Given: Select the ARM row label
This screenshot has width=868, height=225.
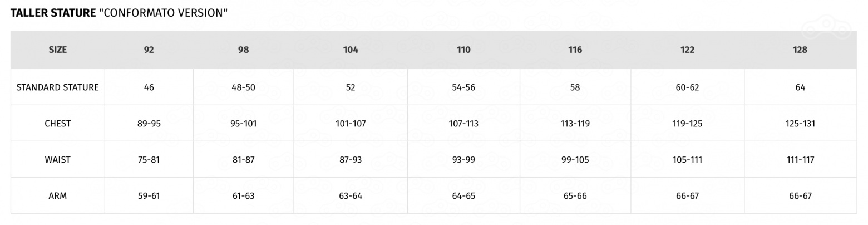Looking at the screenshot, I should (x=57, y=196).
